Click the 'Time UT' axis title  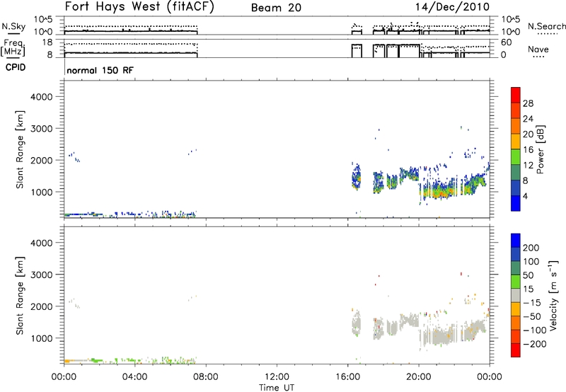pyautogui.click(x=277, y=388)
